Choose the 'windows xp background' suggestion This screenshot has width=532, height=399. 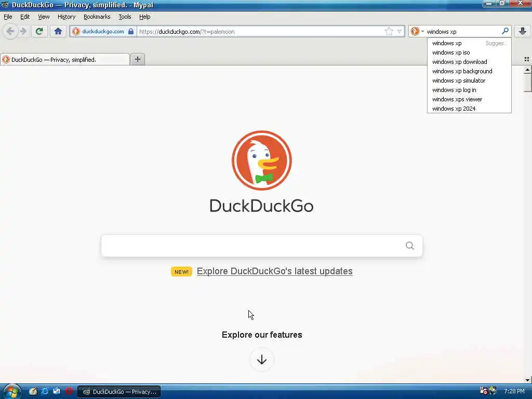pyautogui.click(x=469, y=71)
